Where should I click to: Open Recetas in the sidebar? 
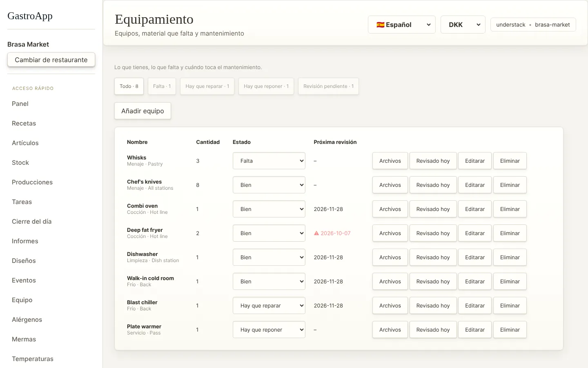[24, 123]
